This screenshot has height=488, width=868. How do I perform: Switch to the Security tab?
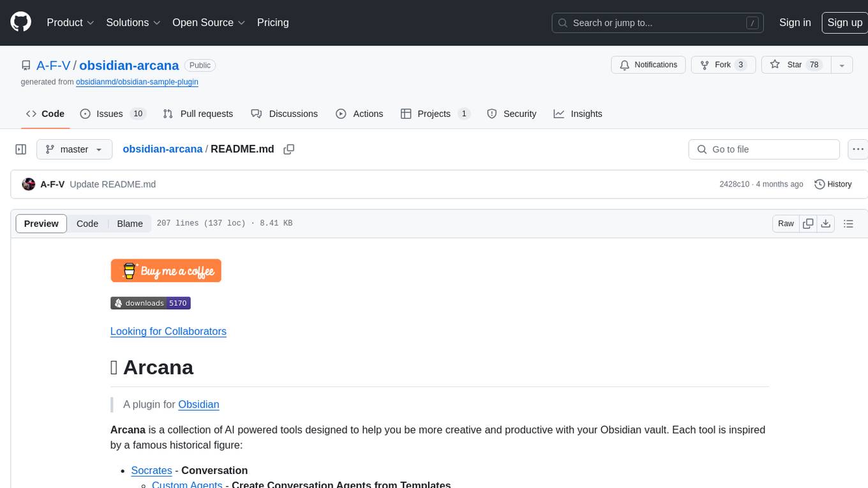coord(511,114)
